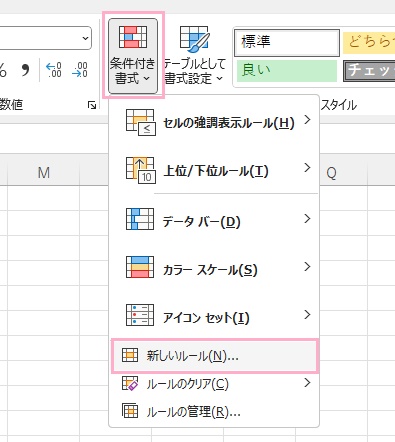Open the 数値 group dialog launcher

pos(92,105)
